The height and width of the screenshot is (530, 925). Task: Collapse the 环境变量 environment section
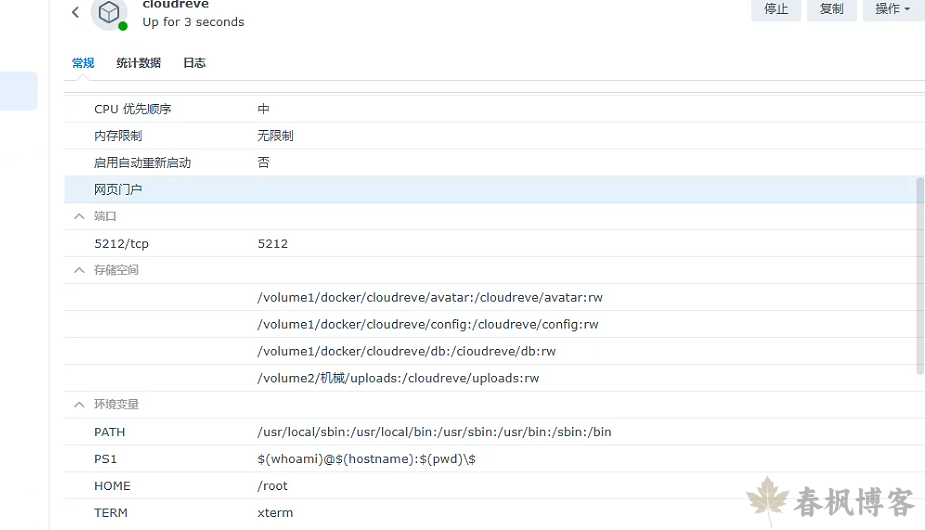click(x=79, y=405)
